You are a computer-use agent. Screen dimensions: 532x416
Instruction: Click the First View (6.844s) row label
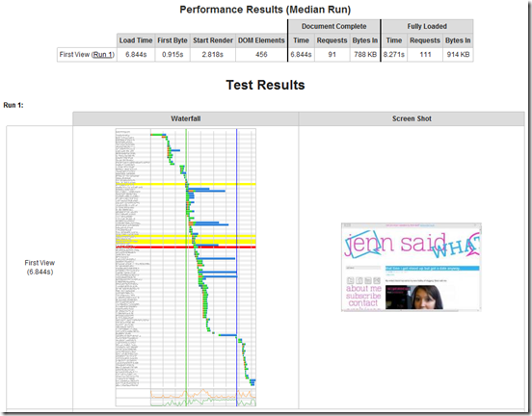[x=40, y=267]
